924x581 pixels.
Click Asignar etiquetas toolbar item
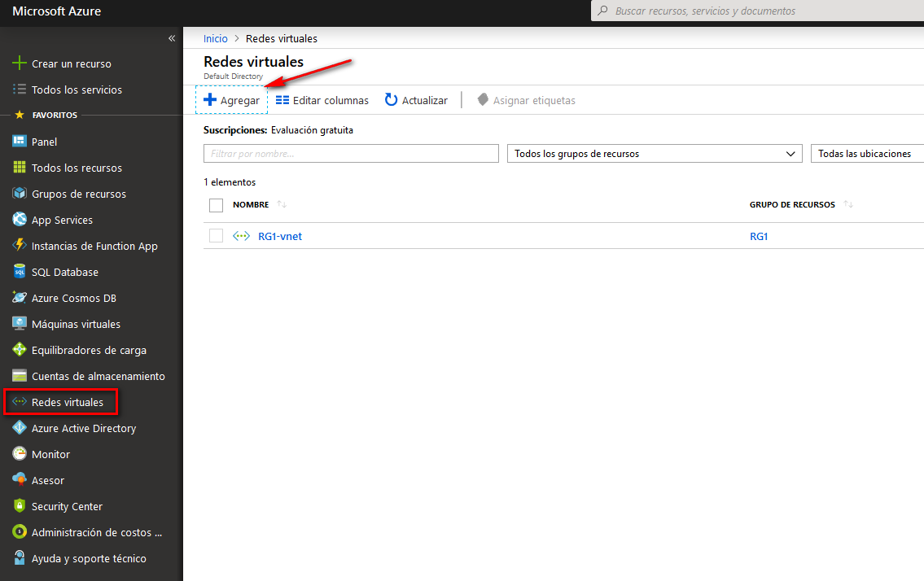tap(526, 100)
